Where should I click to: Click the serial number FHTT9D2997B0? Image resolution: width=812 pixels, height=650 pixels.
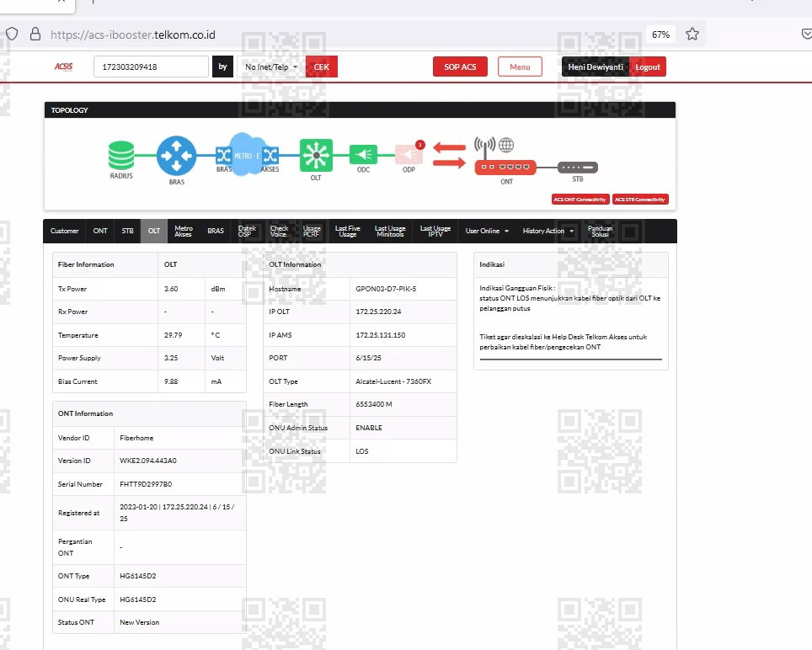point(146,484)
